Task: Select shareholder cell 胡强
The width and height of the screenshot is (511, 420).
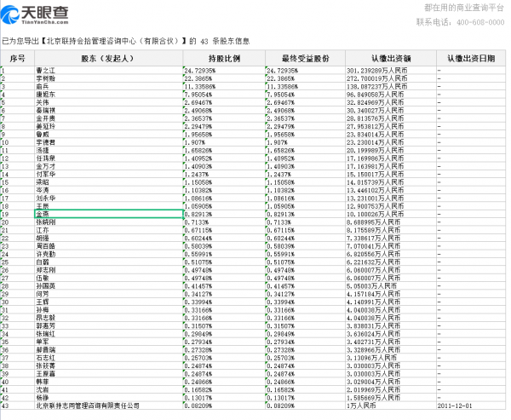Action: coord(108,239)
